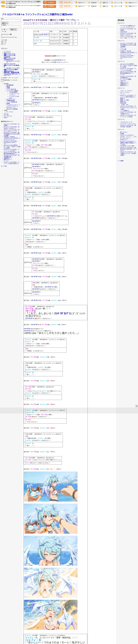Open 雑談室 in the bulletin list

pos(8,87)
